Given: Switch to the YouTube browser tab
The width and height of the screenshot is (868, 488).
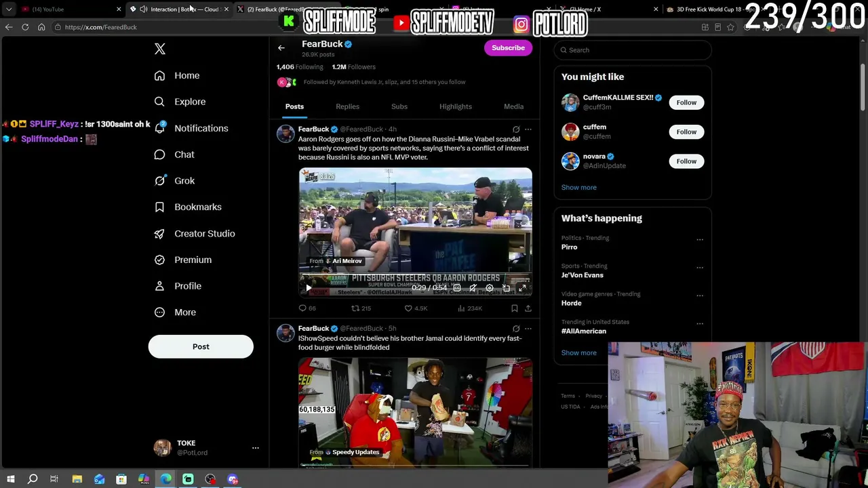Looking at the screenshot, I should click(x=71, y=9).
